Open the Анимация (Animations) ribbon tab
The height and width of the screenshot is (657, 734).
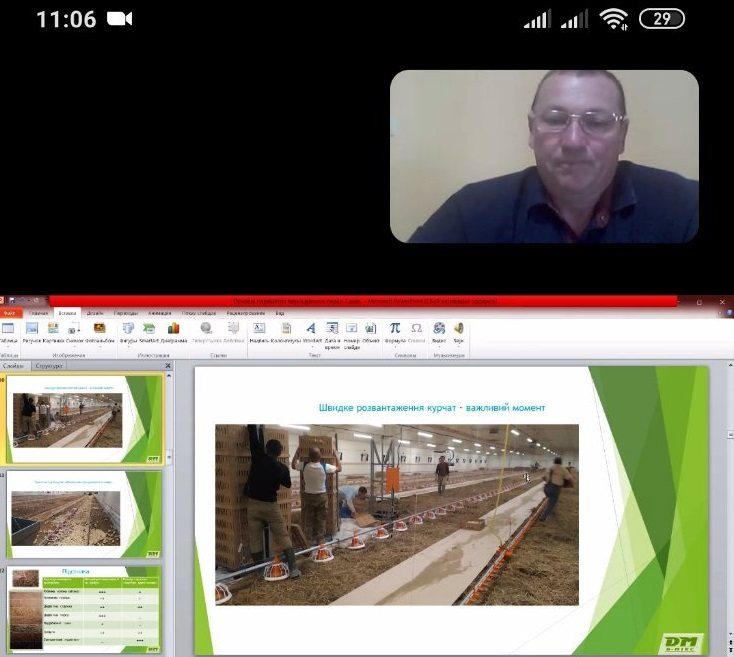(x=160, y=313)
